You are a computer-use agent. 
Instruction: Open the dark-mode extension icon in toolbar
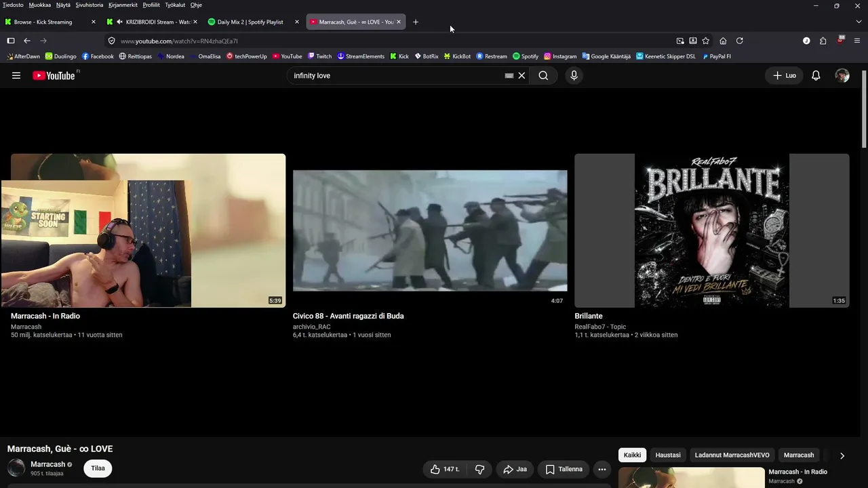tap(806, 41)
